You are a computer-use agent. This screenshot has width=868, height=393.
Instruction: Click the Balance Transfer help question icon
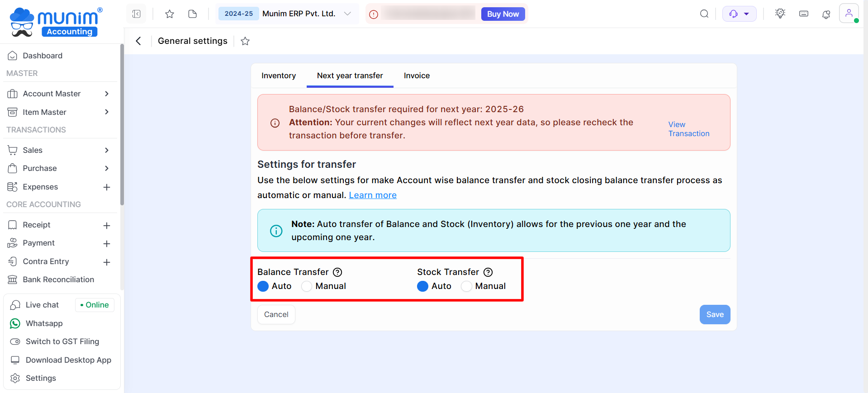tap(337, 272)
